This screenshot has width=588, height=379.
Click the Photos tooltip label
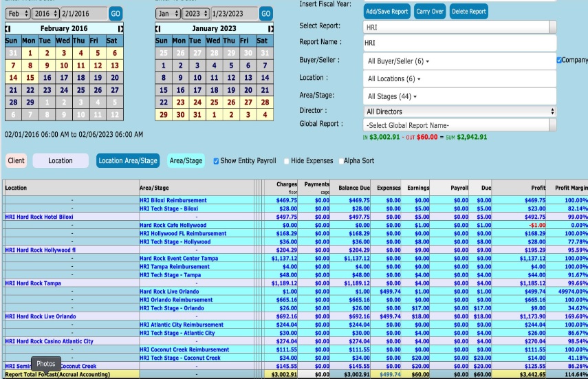pos(46,364)
